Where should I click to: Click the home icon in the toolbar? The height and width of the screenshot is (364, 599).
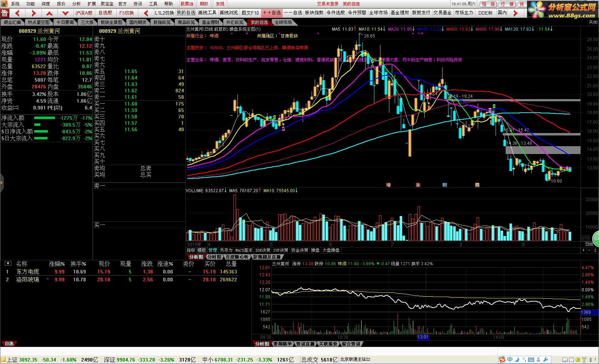pyautogui.click(x=5, y=13)
